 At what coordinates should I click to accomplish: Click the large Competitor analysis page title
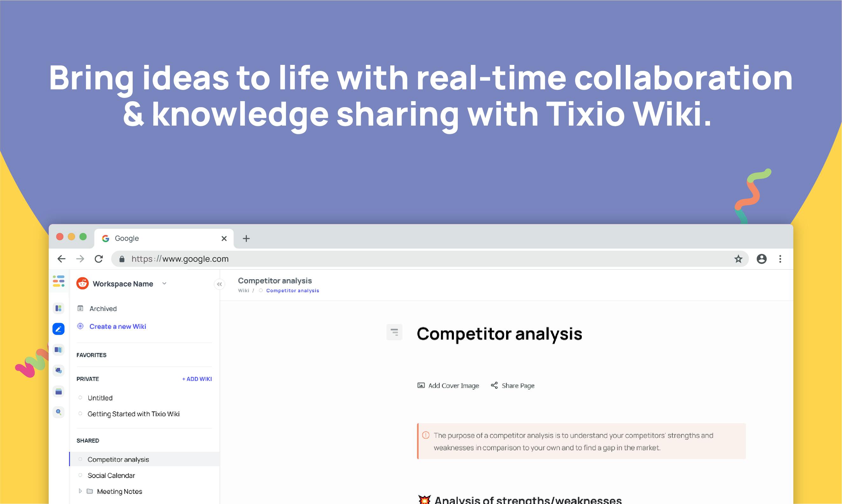click(x=499, y=334)
